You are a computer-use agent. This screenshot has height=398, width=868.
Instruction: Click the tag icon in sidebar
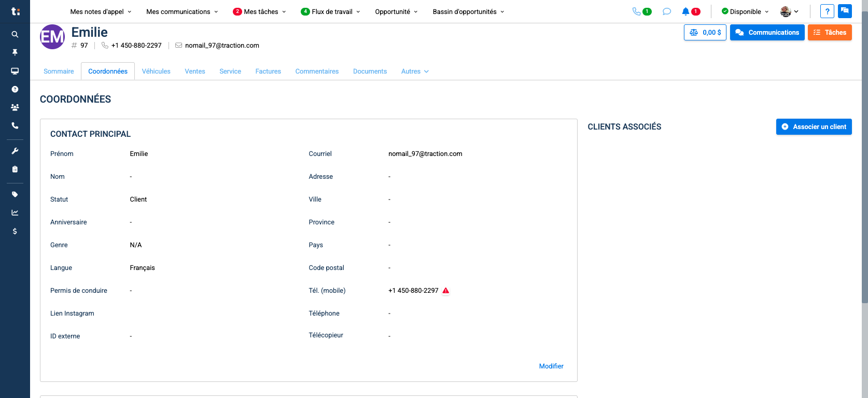pyautogui.click(x=15, y=194)
